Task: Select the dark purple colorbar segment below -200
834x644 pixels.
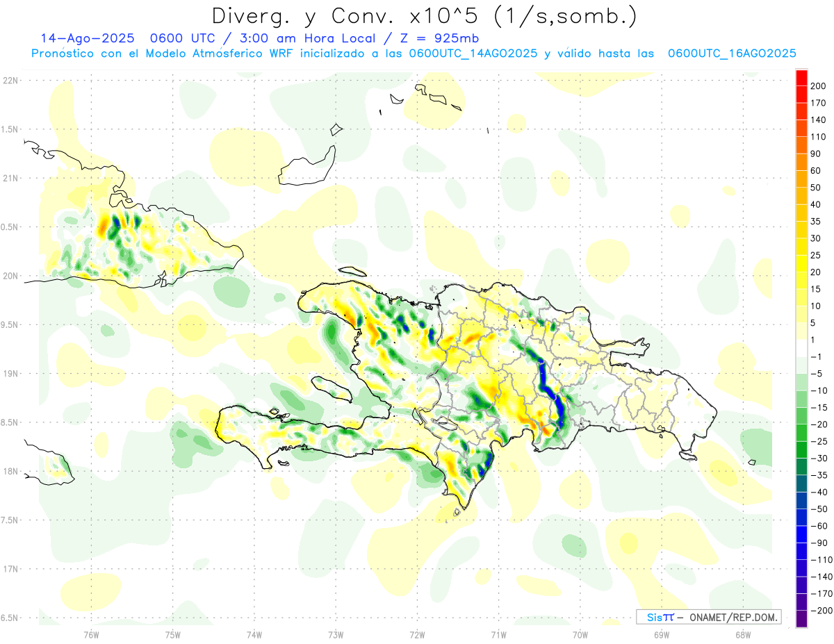Action: pyautogui.click(x=801, y=618)
